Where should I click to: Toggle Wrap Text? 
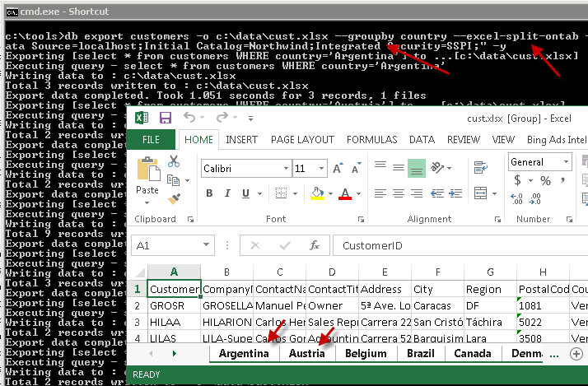point(480,168)
